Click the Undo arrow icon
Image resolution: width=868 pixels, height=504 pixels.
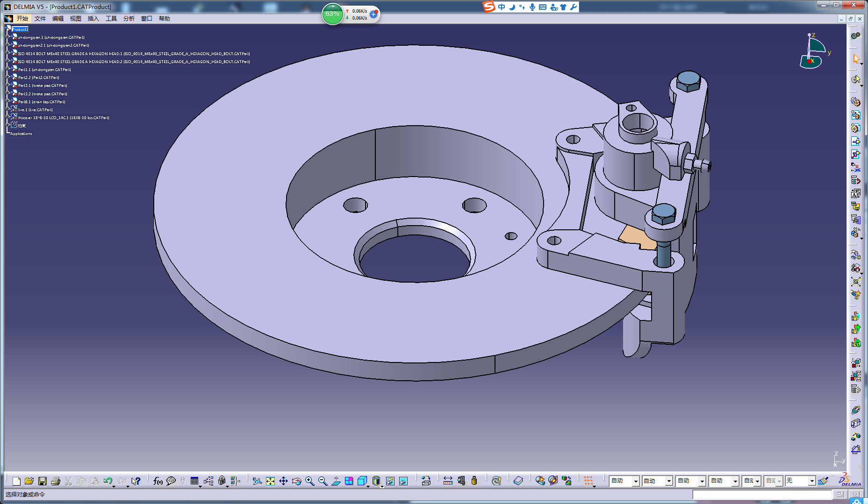[108, 481]
